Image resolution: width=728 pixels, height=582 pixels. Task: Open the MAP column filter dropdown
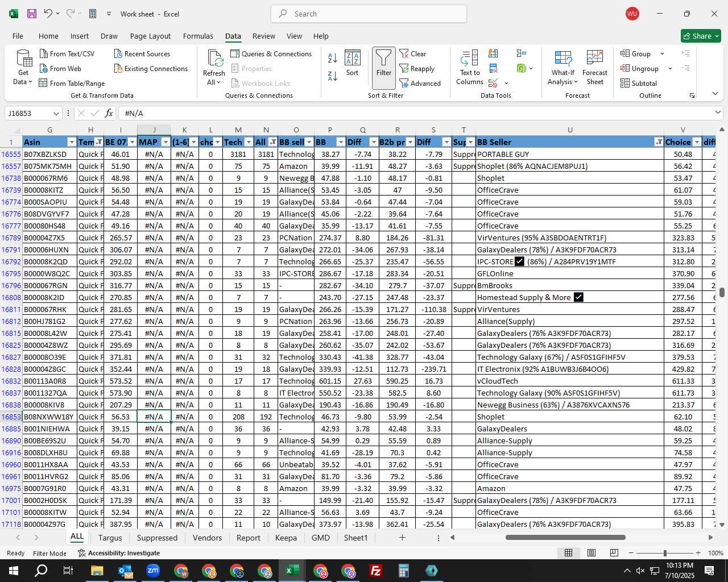[x=166, y=142]
